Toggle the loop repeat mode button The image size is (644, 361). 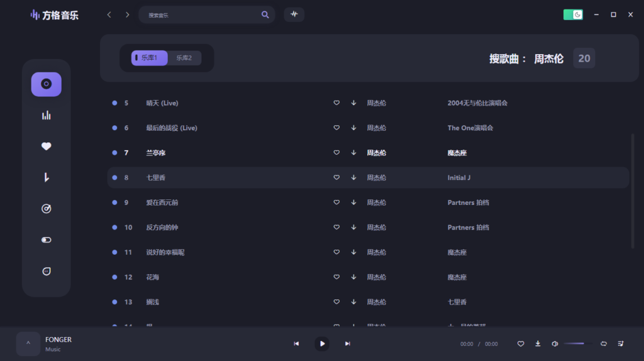click(x=604, y=343)
